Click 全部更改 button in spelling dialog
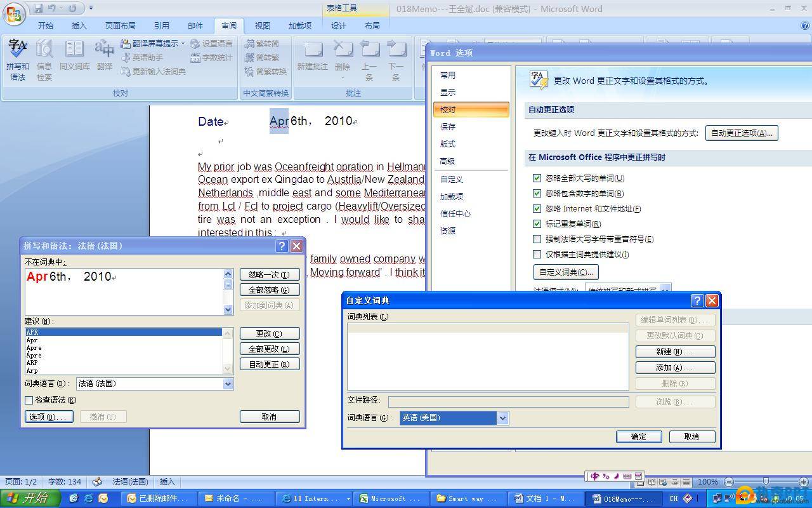 pos(270,349)
